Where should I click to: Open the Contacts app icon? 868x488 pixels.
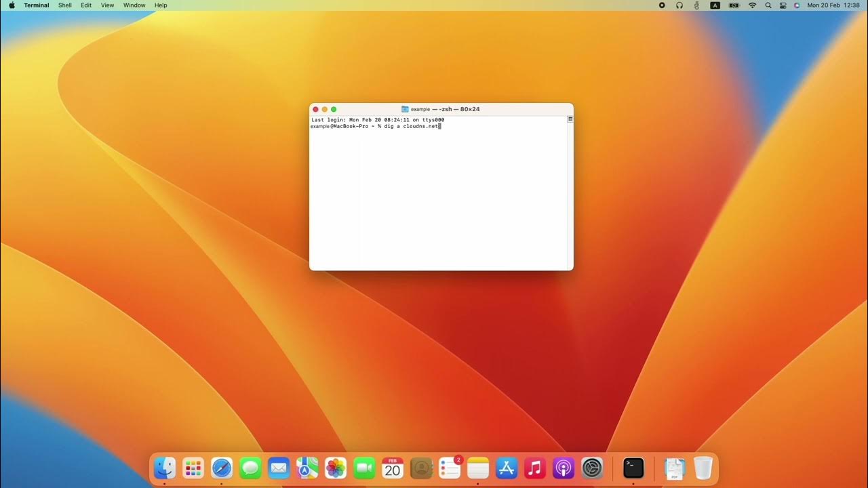(x=421, y=468)
